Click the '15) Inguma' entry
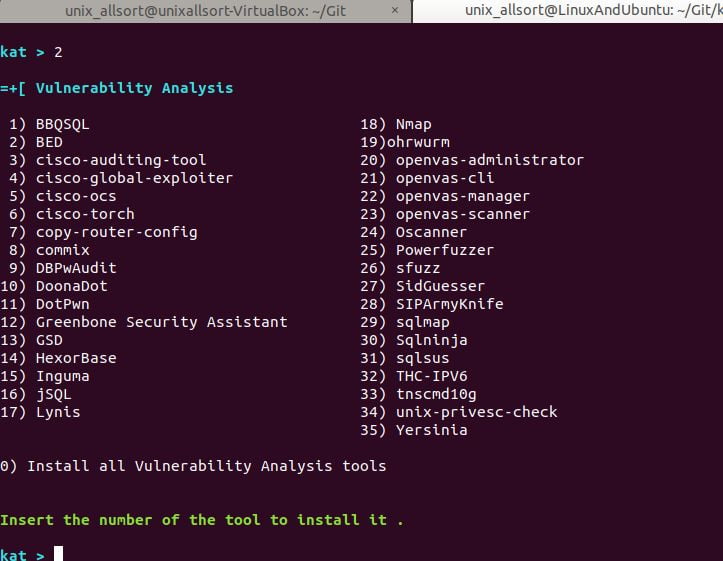 [45, 376]
